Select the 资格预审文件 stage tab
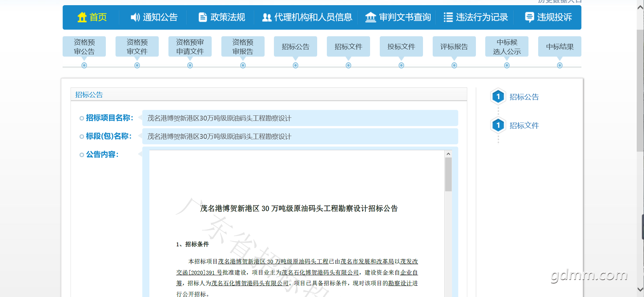Image resolution: width=644 pixels, height=297 pixels. click(137, 47)
